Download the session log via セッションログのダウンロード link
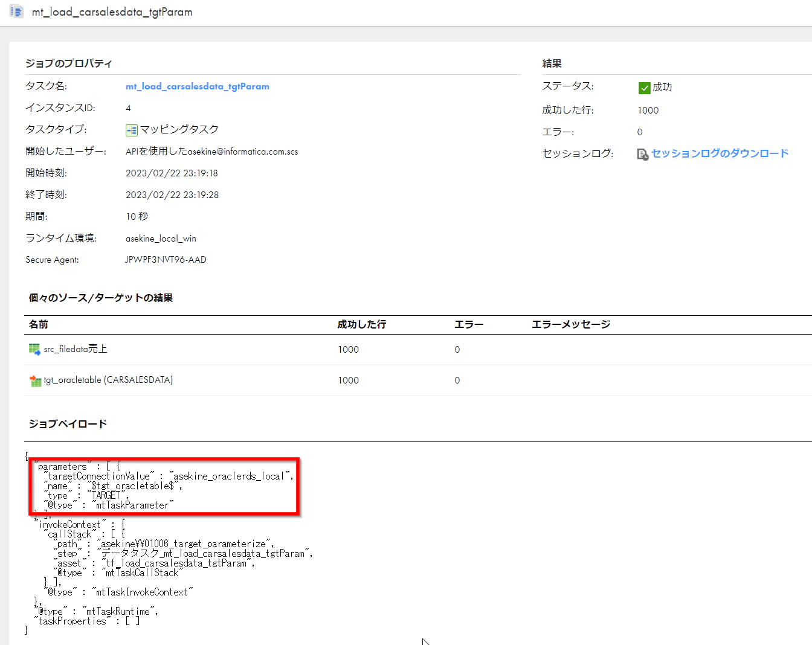812x645 pixels. point(720,153)
